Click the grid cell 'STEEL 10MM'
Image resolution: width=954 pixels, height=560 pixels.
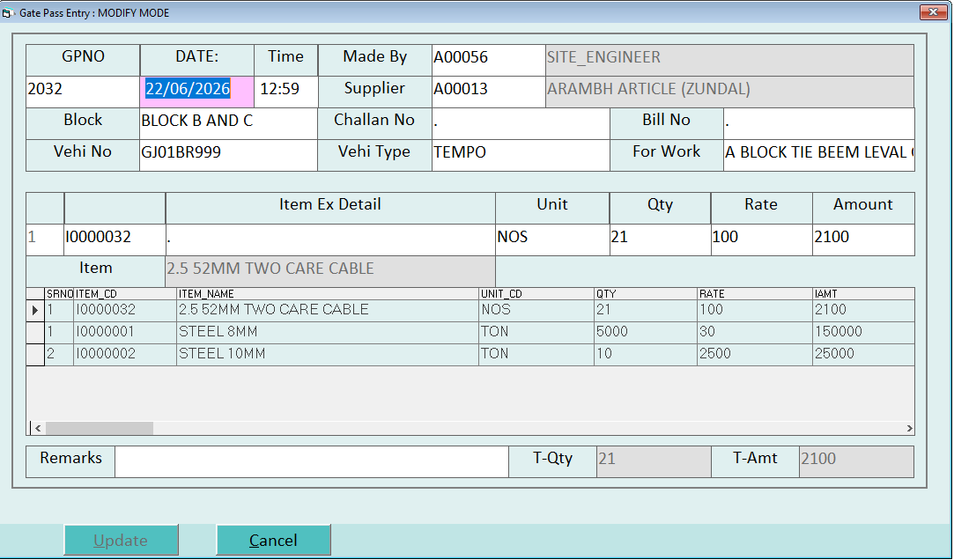coord(328,355)
